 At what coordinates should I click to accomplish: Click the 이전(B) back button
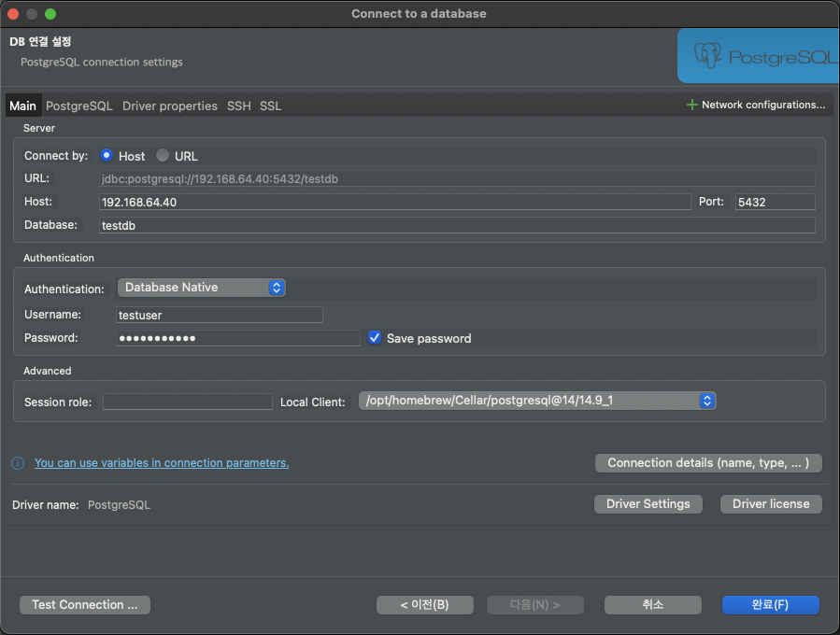[425, 605]
